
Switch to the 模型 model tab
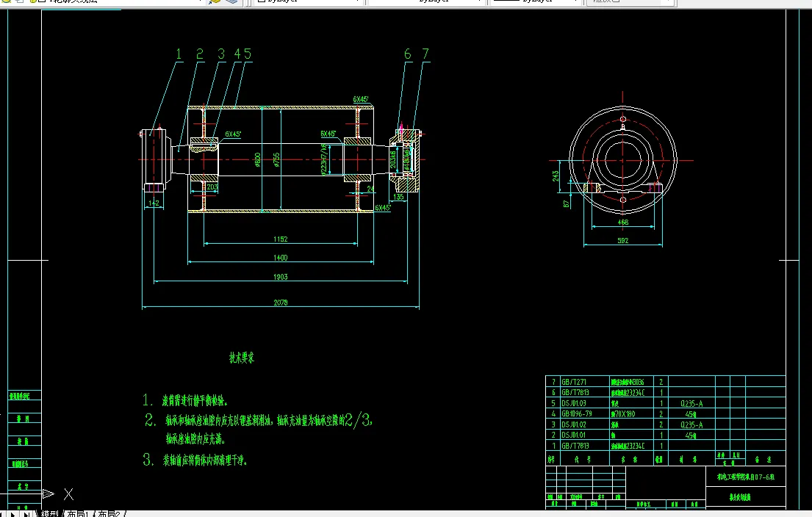[x=50, y=513]
